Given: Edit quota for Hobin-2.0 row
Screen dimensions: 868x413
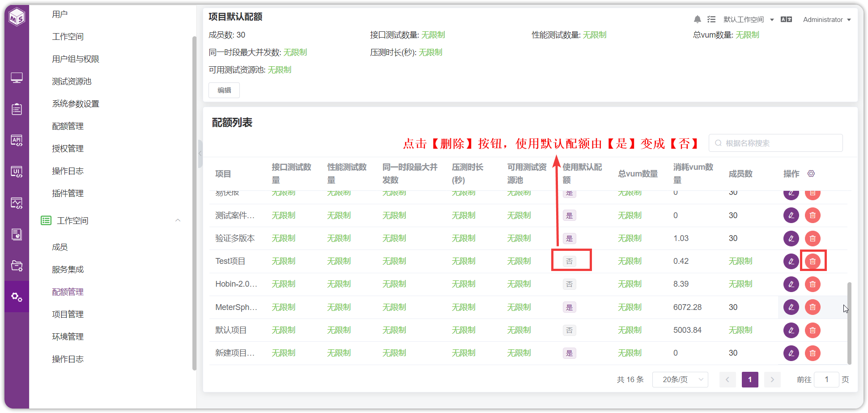Looking at the screenshot, I should coord(791,284).
